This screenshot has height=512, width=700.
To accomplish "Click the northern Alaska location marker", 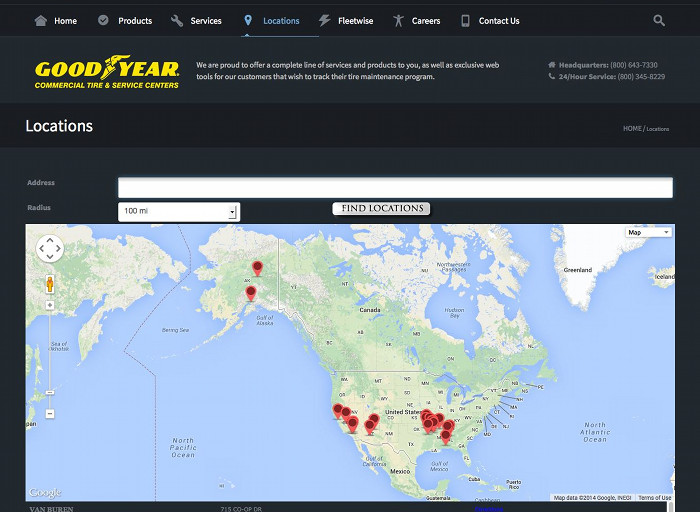I will tap(257, 267).
